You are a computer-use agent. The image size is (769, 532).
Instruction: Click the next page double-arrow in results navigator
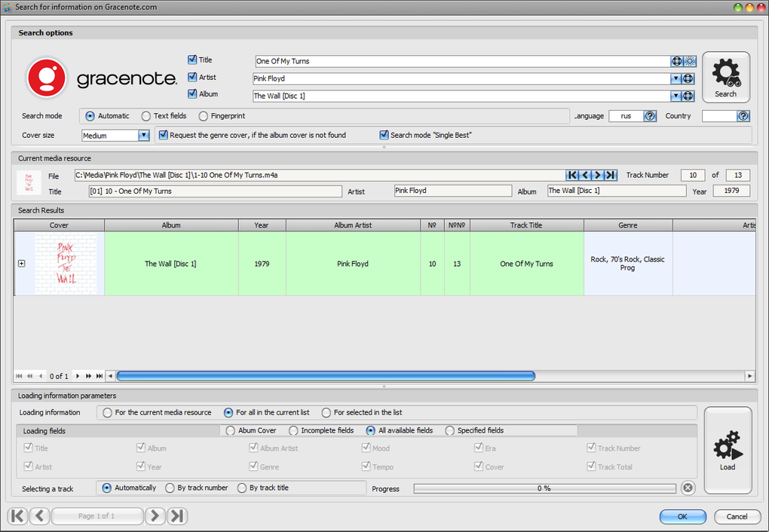[88, 376]
